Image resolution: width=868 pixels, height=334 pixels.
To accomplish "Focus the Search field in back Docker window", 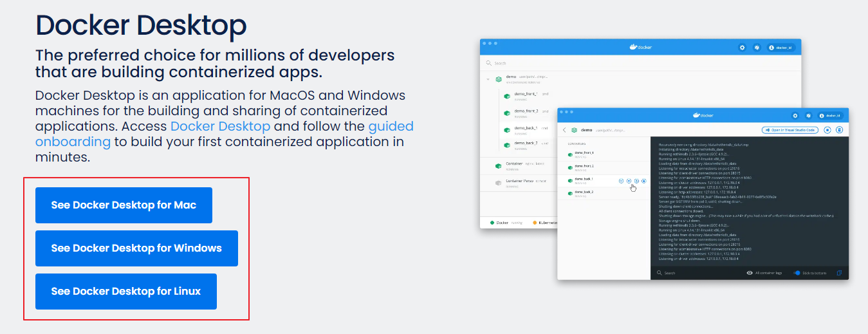I will pyautogui.click(x=640, y=63).
